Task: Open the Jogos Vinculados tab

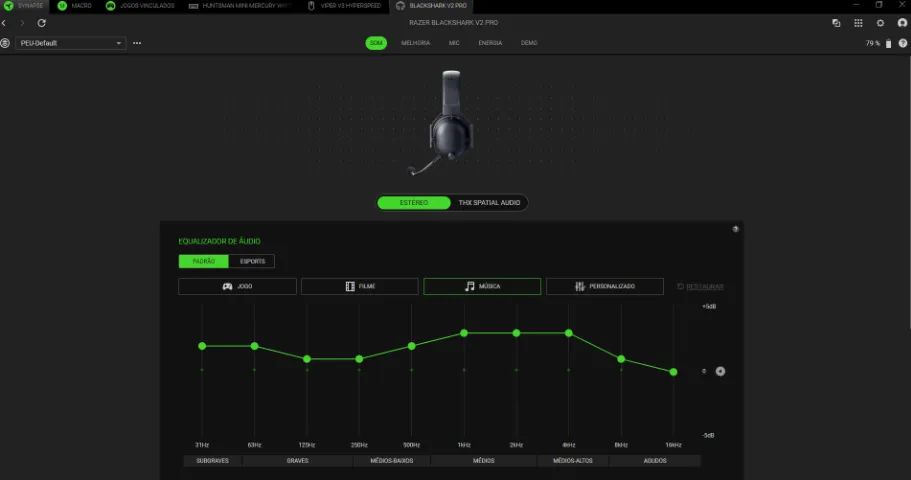Action: 140,6
